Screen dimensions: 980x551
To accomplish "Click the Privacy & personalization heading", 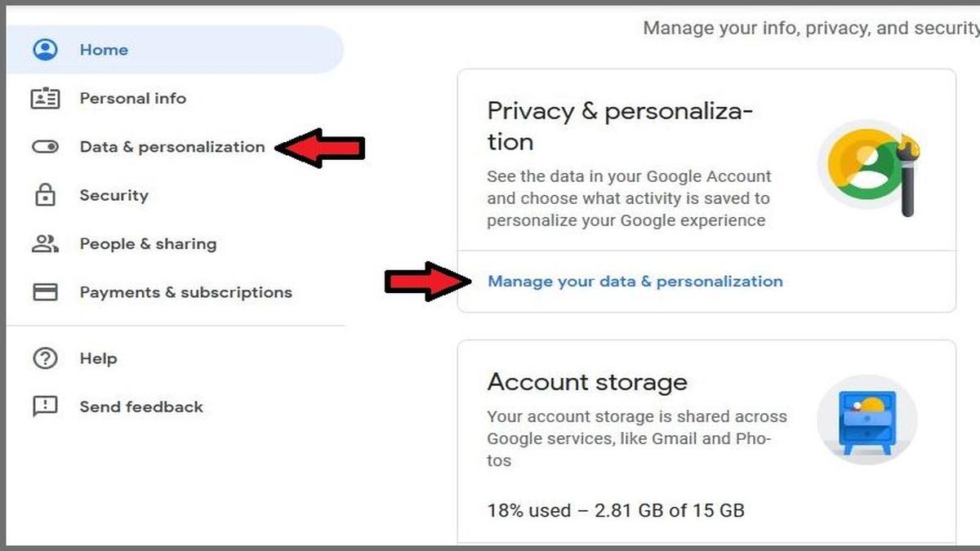I will (x=622, y=127).
